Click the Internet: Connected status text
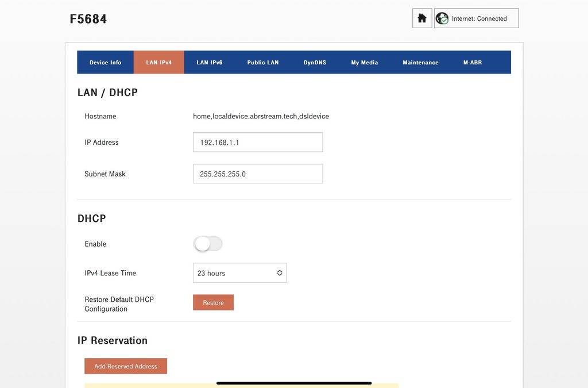The width and height of the screenshot is (588, 388). coord(479,18)
